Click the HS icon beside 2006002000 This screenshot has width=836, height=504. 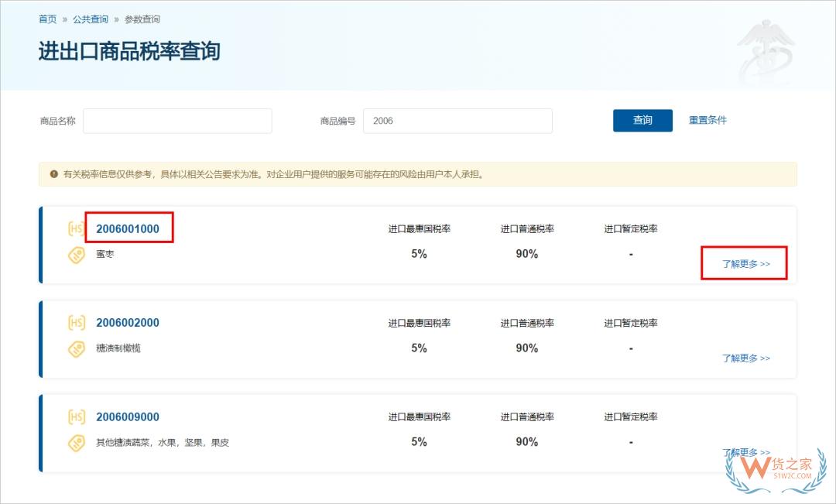[x=76, y=323]
